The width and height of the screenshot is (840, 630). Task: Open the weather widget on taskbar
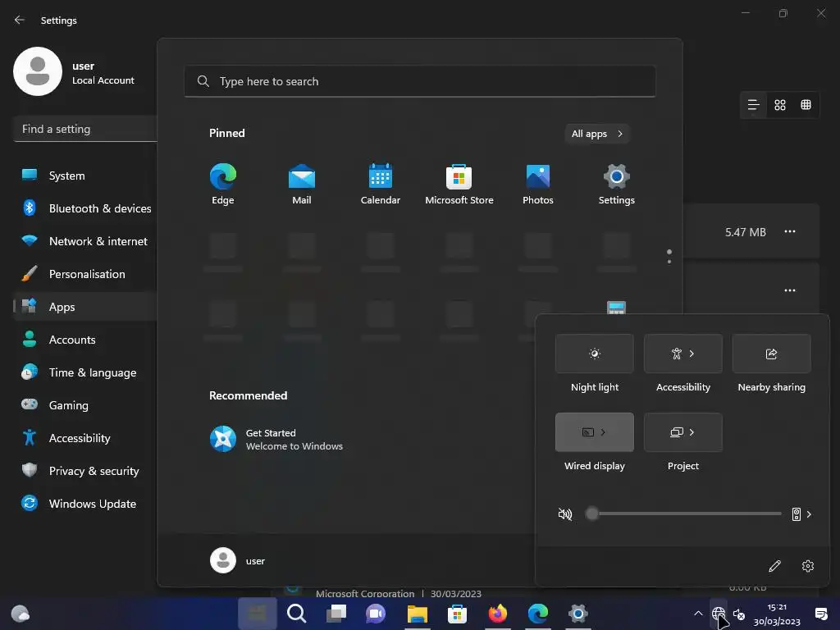[x=21, y=613]
